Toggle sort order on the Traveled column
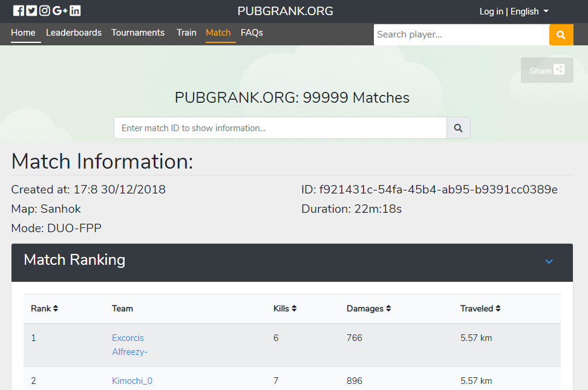Image resolution: width=588 pixels, height=390 pixels. click(x=498, y=308)
